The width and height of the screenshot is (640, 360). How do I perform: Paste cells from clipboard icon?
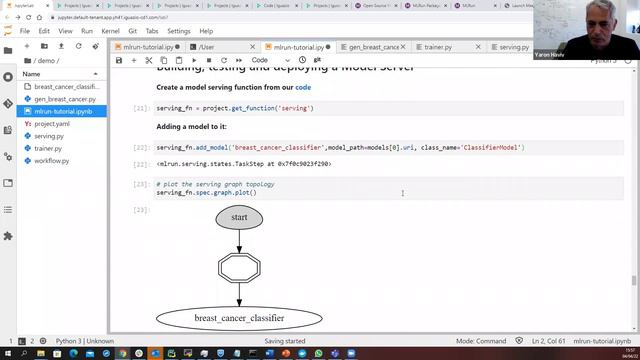point(179,60)
